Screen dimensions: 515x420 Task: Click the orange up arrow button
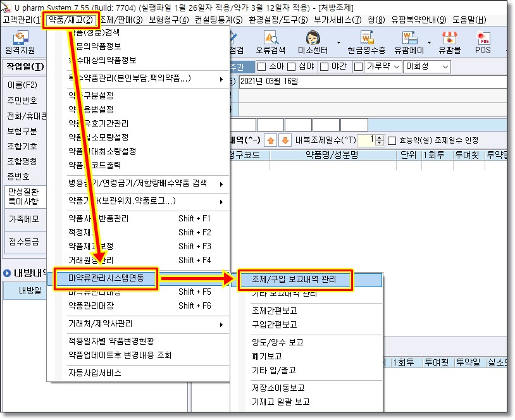[269, 140]
